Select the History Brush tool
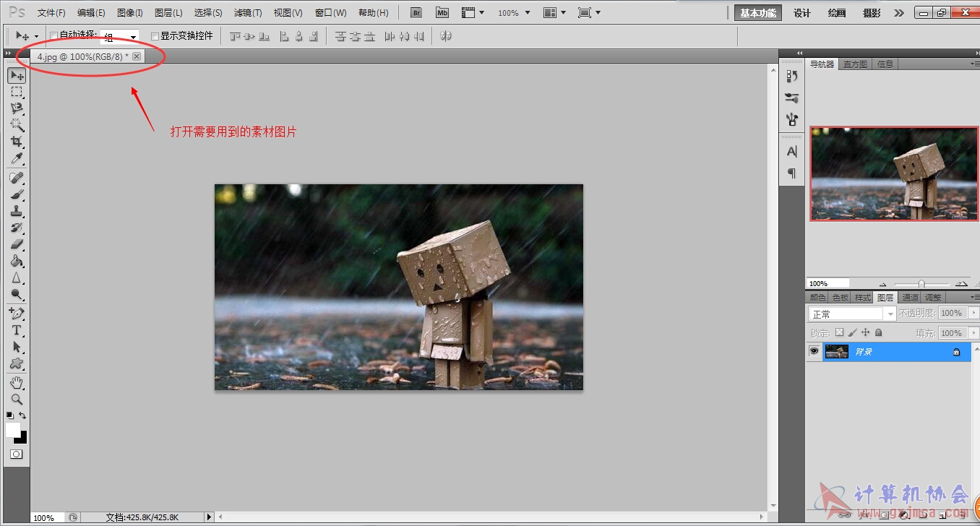The width and height of the screenshot is (980, 526). 17,228
